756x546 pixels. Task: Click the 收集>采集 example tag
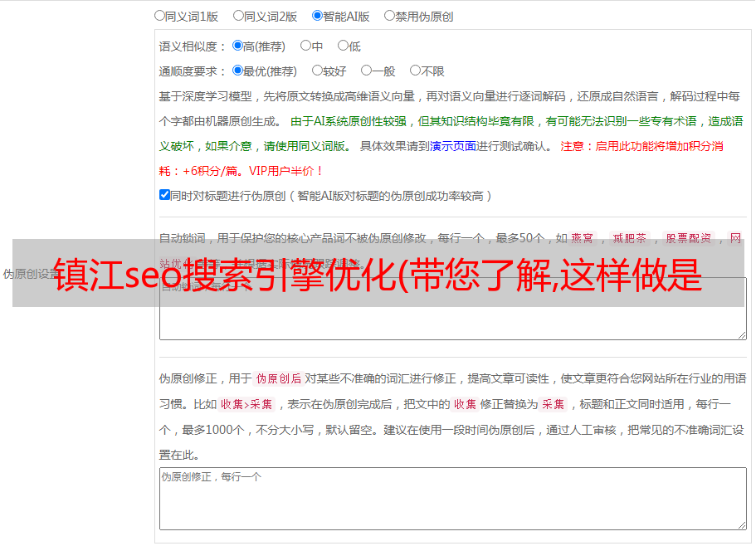[246, 404]
